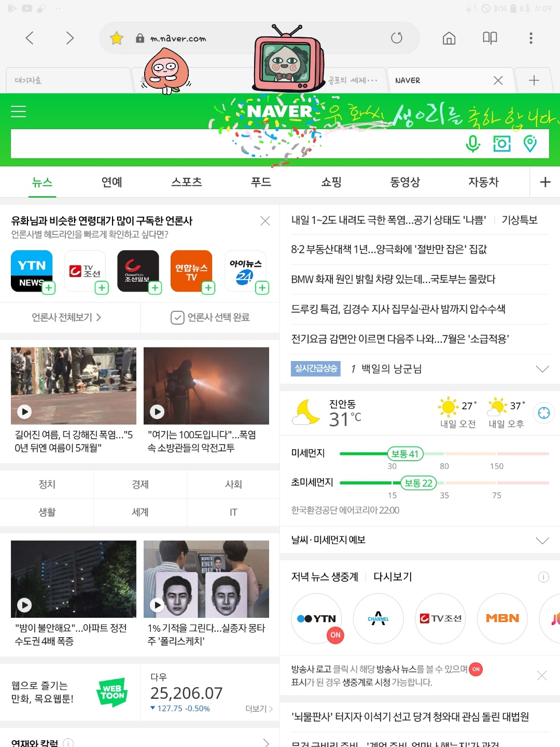Open the 동영상 tab

point(405,182)
